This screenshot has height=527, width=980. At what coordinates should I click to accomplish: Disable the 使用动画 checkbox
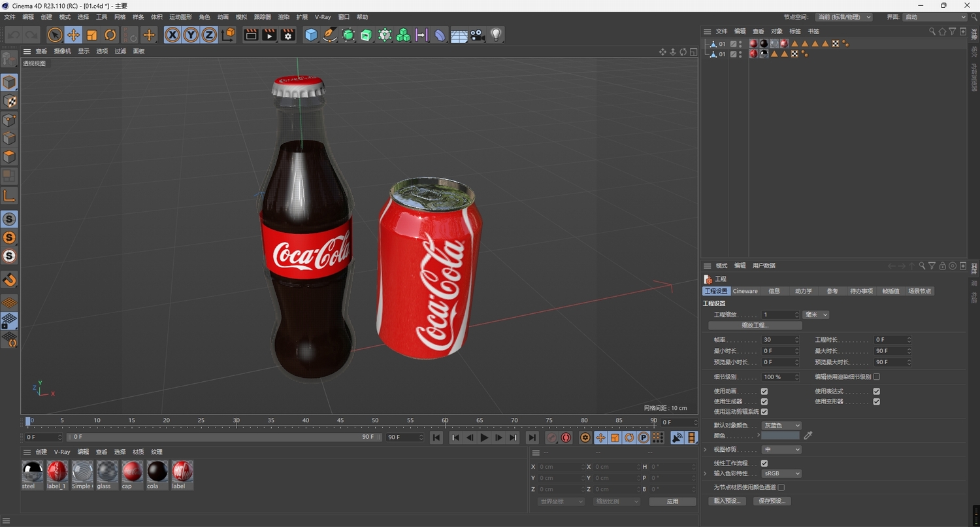click(764, 391)
